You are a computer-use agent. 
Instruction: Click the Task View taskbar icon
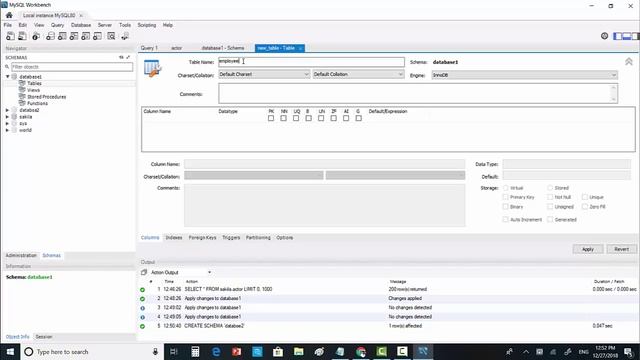(174, 351)
